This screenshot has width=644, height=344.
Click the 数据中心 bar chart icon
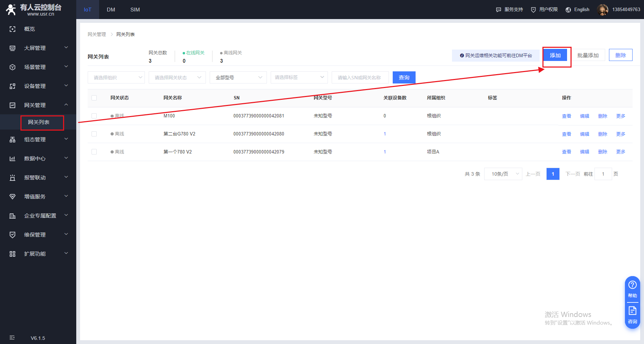[x=12, y=159]
